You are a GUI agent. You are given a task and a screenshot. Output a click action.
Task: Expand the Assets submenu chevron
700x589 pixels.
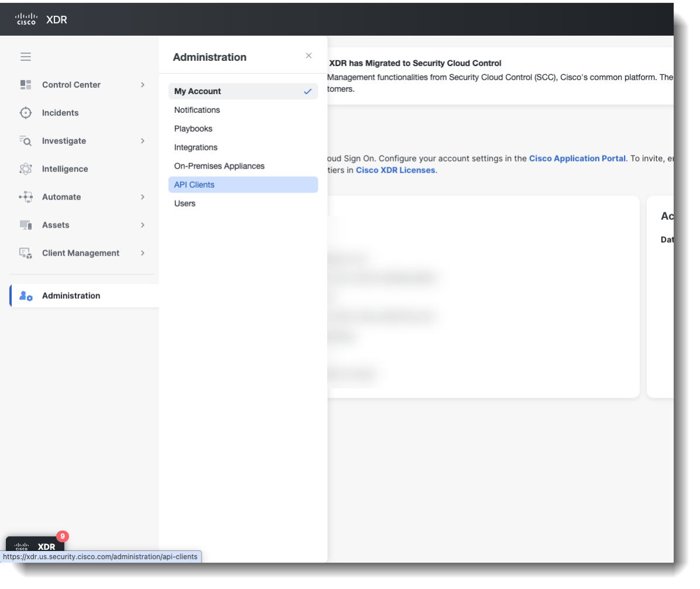coord(143,225)
